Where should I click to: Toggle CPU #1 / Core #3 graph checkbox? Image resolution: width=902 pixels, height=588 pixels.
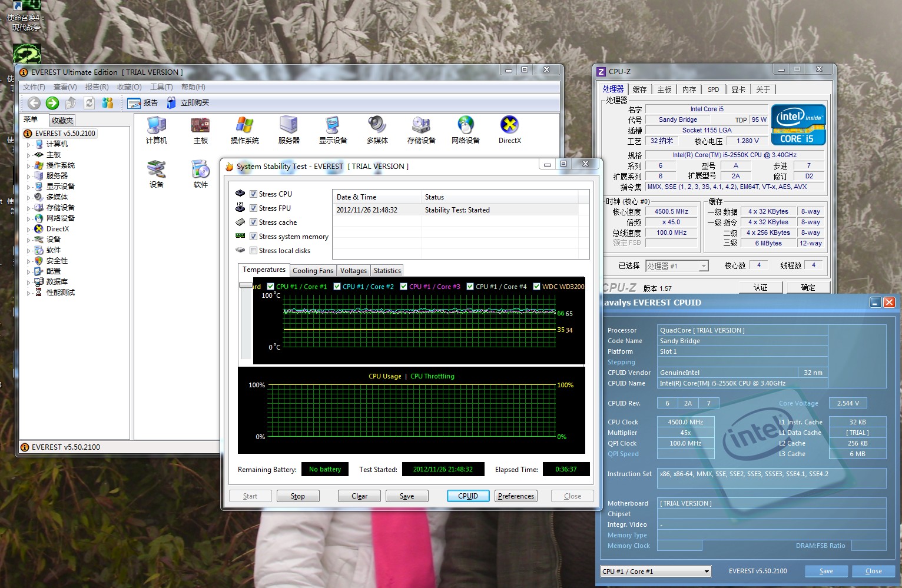point(404,287)
